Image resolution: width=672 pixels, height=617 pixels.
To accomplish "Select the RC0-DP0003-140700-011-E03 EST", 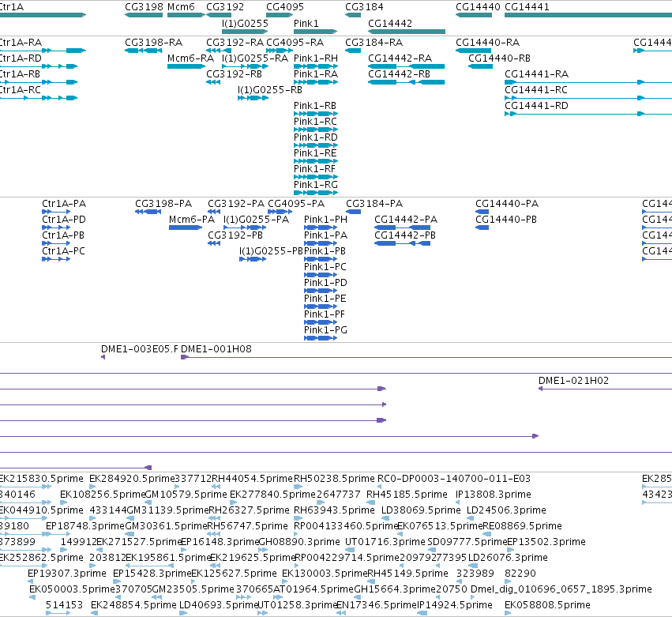I will click(x=380, y=487).
